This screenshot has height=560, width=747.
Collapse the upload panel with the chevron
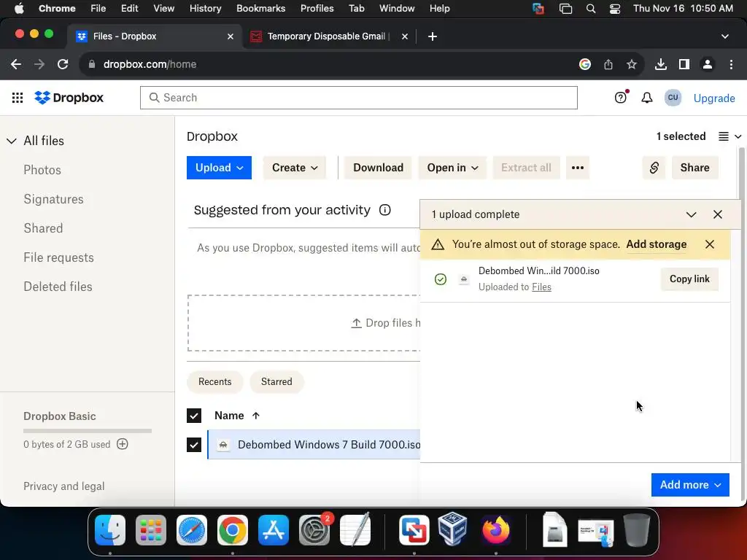click(x=691, y=214)
